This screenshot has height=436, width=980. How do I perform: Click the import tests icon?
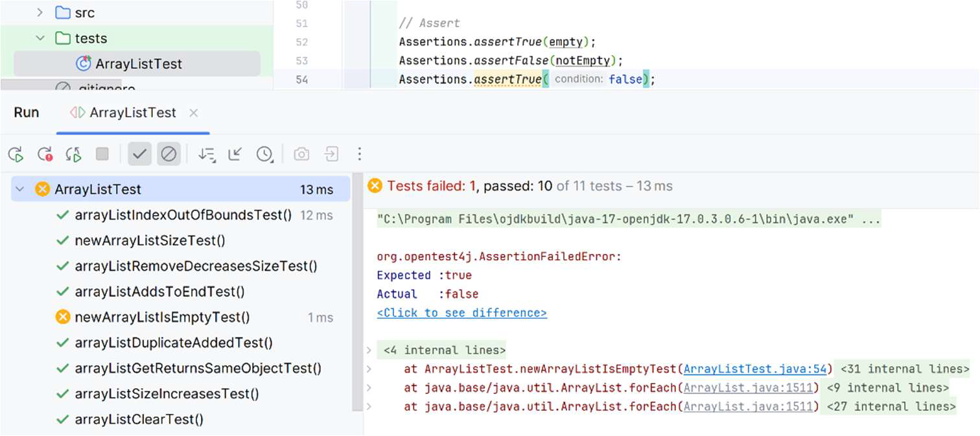331,154
